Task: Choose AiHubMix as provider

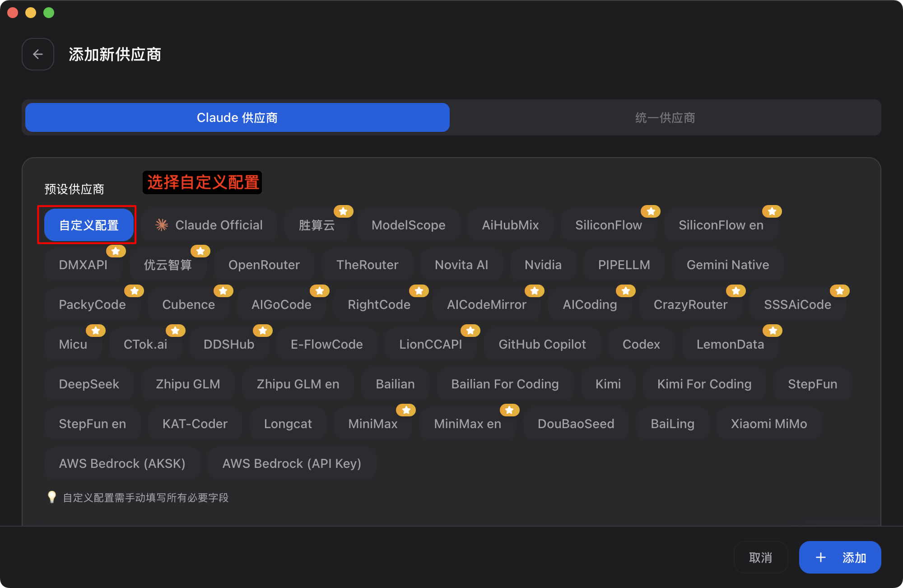Action: [511, 225]
